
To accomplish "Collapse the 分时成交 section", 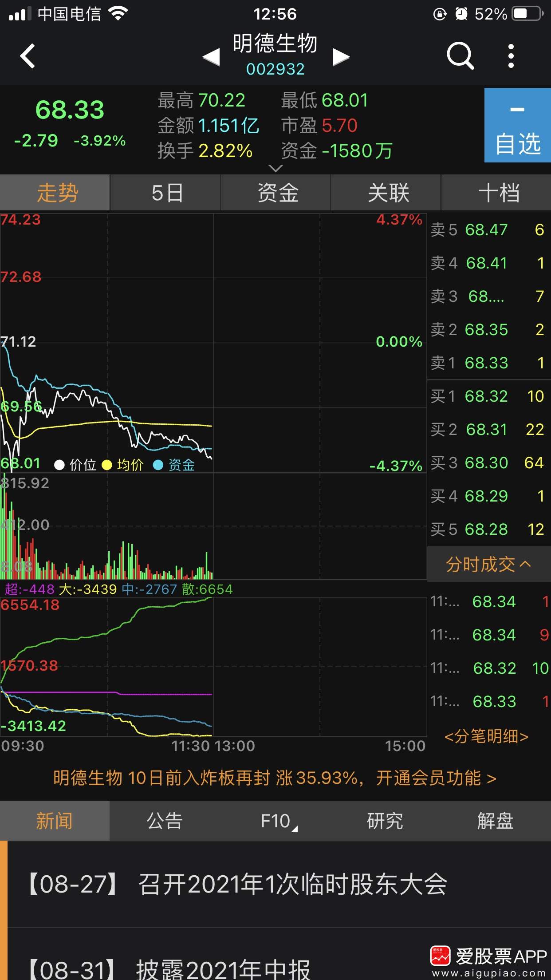I will [x=489, y=565].
